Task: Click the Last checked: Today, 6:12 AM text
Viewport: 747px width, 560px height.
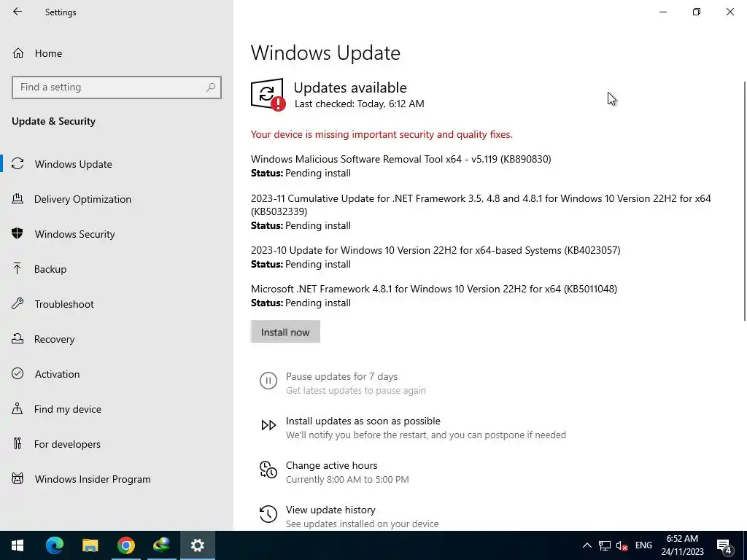Action: click(x=359, y=104)
